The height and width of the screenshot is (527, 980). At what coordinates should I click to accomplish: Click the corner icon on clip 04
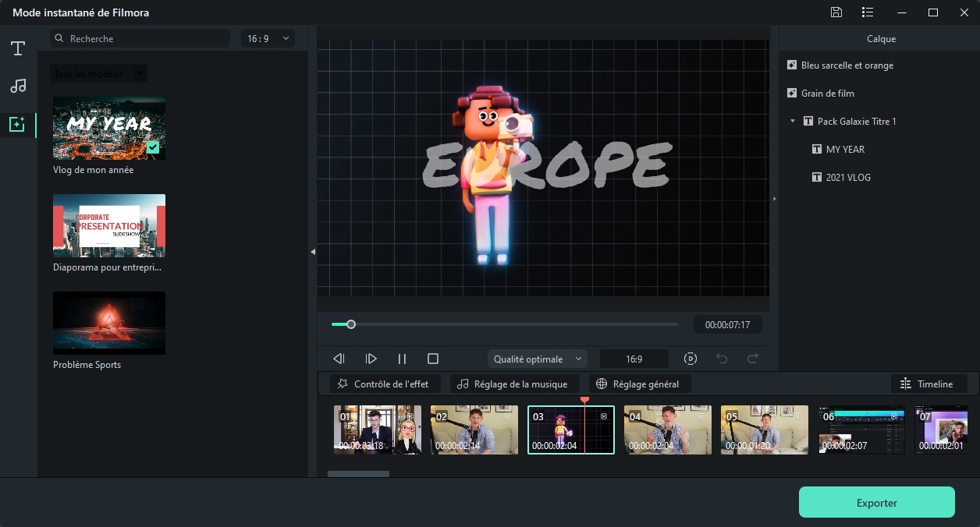pos(701,416)
